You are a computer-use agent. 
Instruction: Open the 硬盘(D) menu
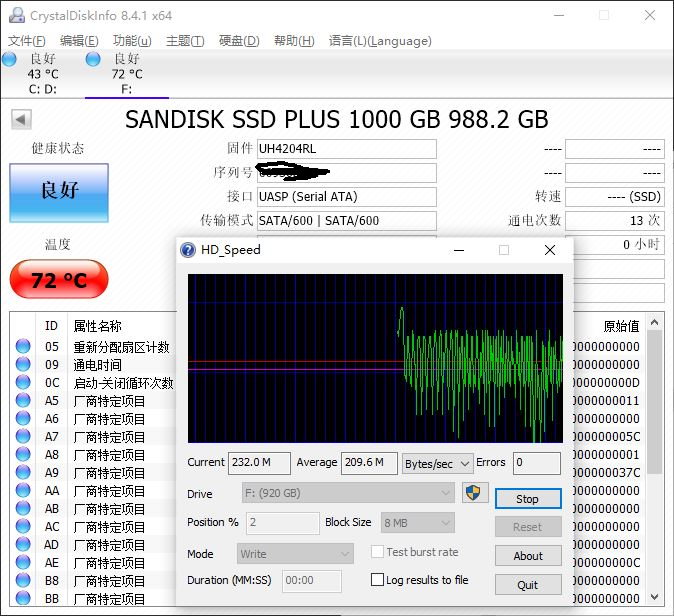point(239,41)
